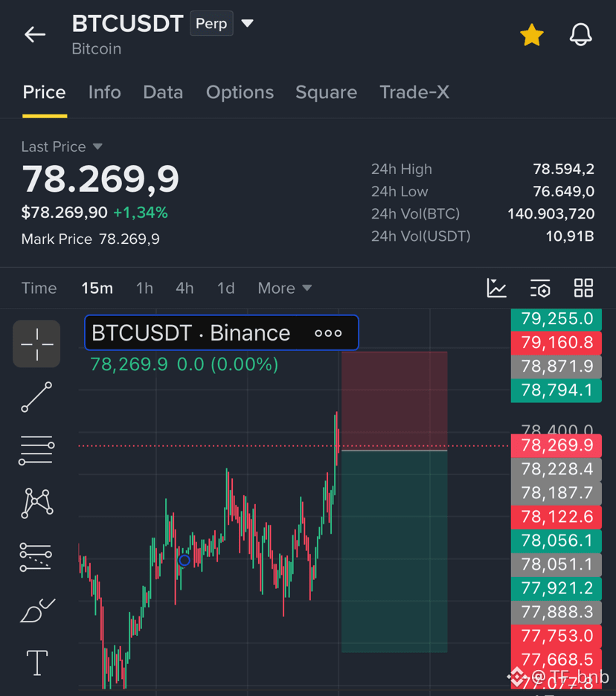The width and height of the screenshot is (616, 696).
Task: Click the 78,228.4 gray price label
Action: tap(556, 469)
